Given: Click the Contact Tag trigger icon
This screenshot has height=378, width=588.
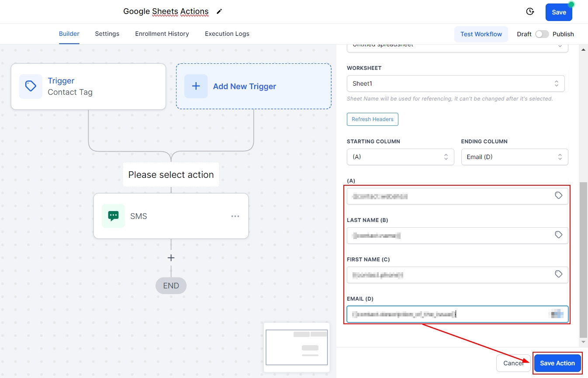Looking at the screenshot, I should 31,86.
